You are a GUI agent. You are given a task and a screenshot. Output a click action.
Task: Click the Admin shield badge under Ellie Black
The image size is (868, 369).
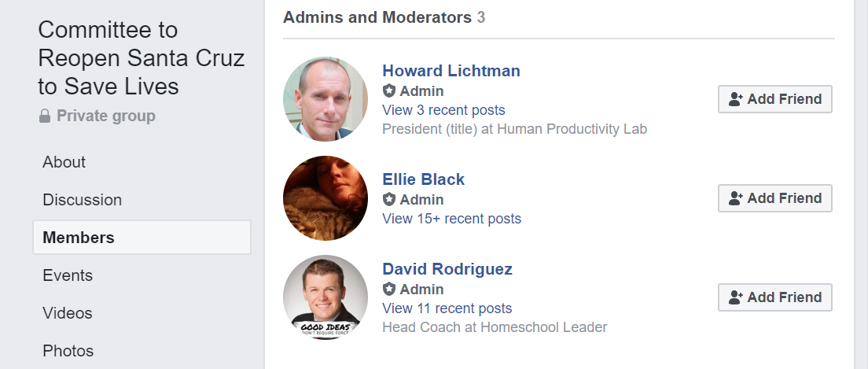[388, 200]
